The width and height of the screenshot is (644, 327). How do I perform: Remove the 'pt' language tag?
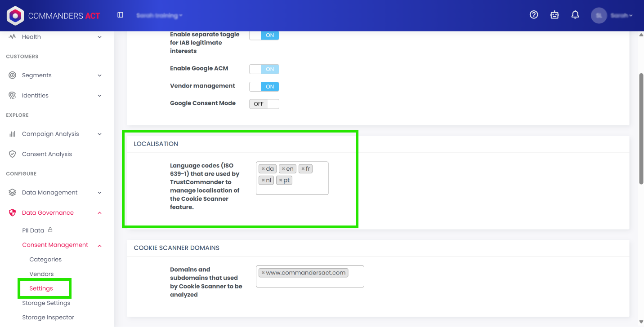(x=281, y=180)
